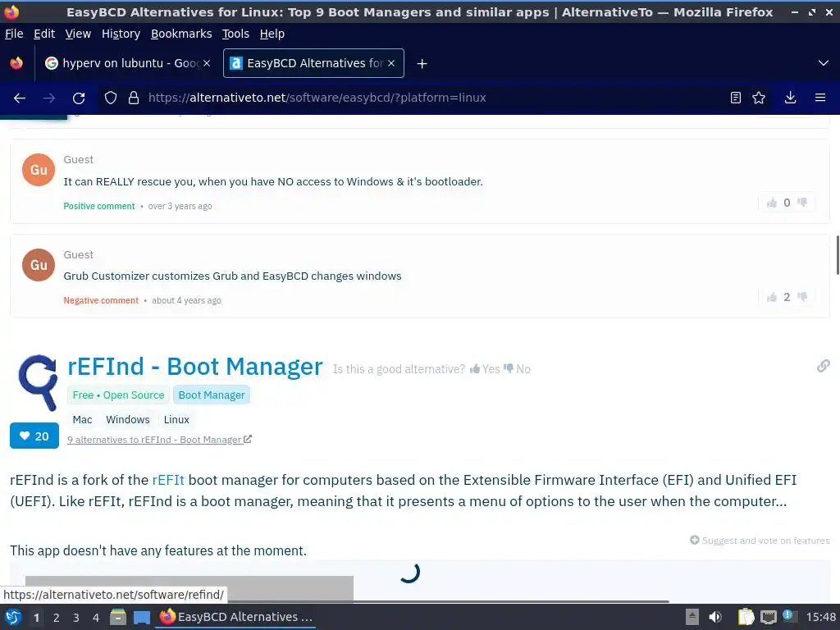Click show desktop icon in taskbar
840x630 pixels.
[141, 617]
